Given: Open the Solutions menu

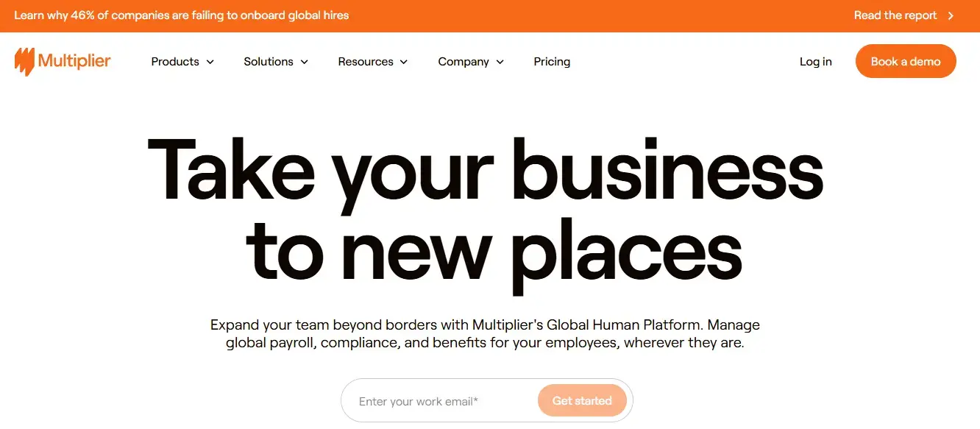Looking at the screenshot, I should click(x=269, y=62).
